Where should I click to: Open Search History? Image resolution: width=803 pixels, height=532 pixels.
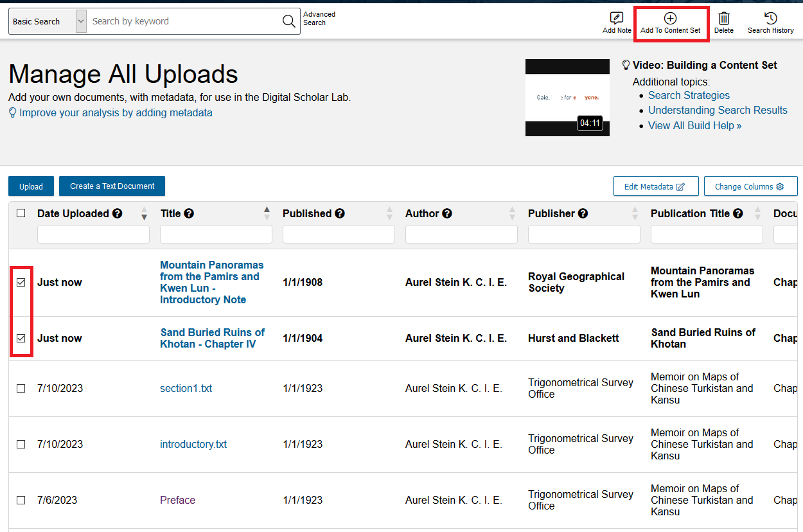pyautogui.click(x=770, y=19)
